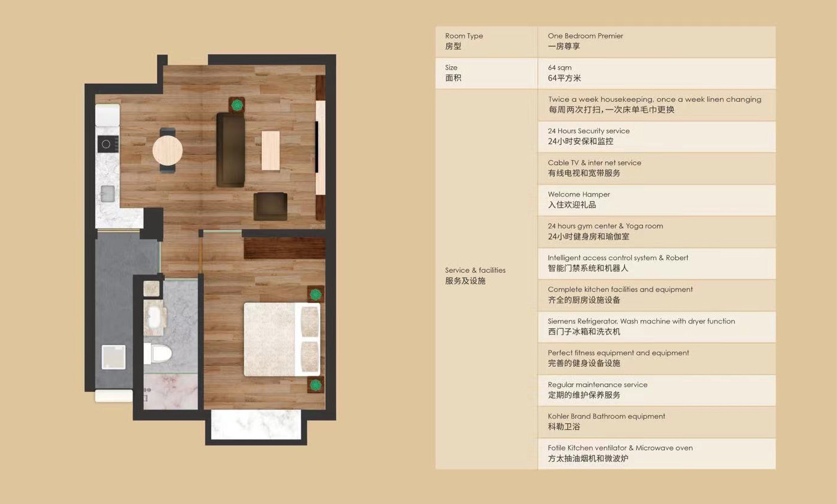This screenshot has height=504, width=837.
Task: Select the 'Kohler Brand Bathroom equipment' row
Action: tap(656, 422)
